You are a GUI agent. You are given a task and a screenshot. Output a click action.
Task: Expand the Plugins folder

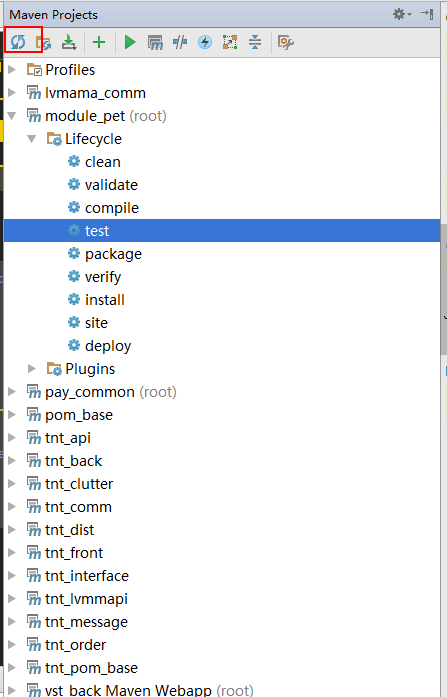point(32,368)
